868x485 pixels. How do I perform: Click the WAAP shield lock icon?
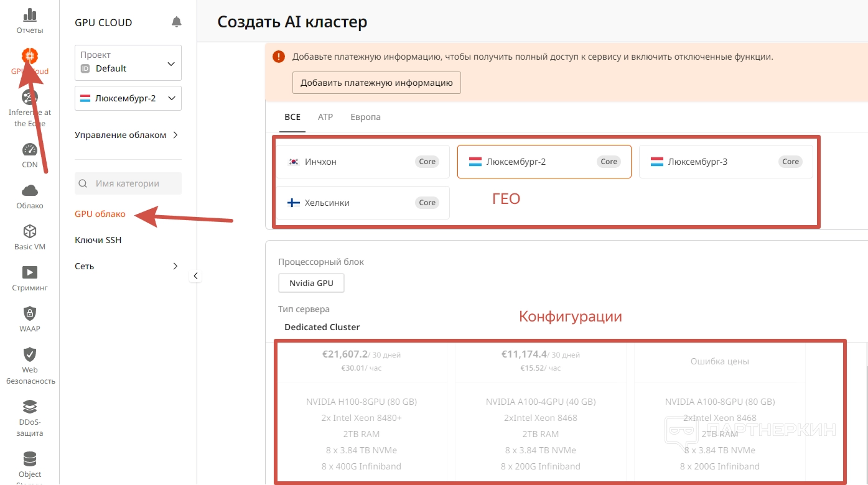pos(29,313)
